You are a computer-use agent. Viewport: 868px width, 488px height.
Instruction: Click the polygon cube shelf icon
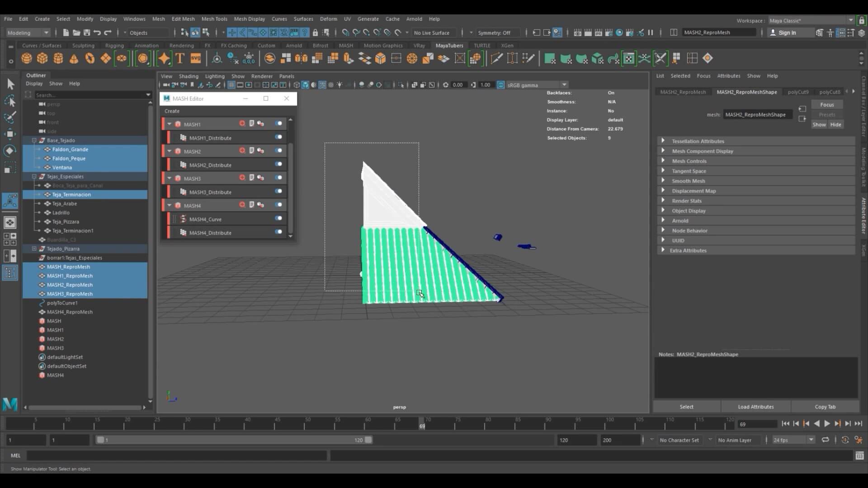(42, 58)
